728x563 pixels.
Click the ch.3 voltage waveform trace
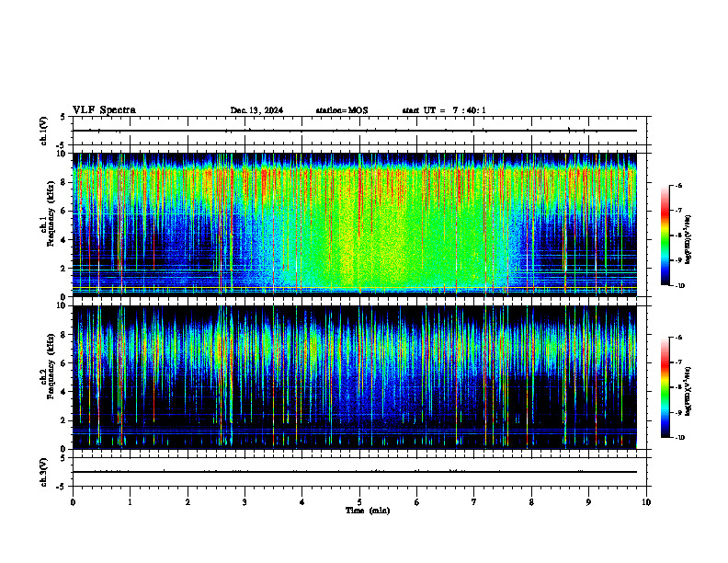[x=355, y=472]
